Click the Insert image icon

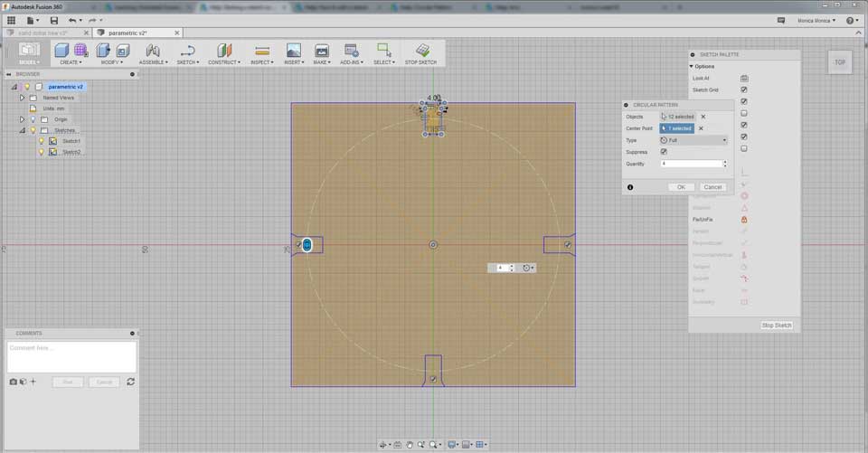tap(293, 51)
